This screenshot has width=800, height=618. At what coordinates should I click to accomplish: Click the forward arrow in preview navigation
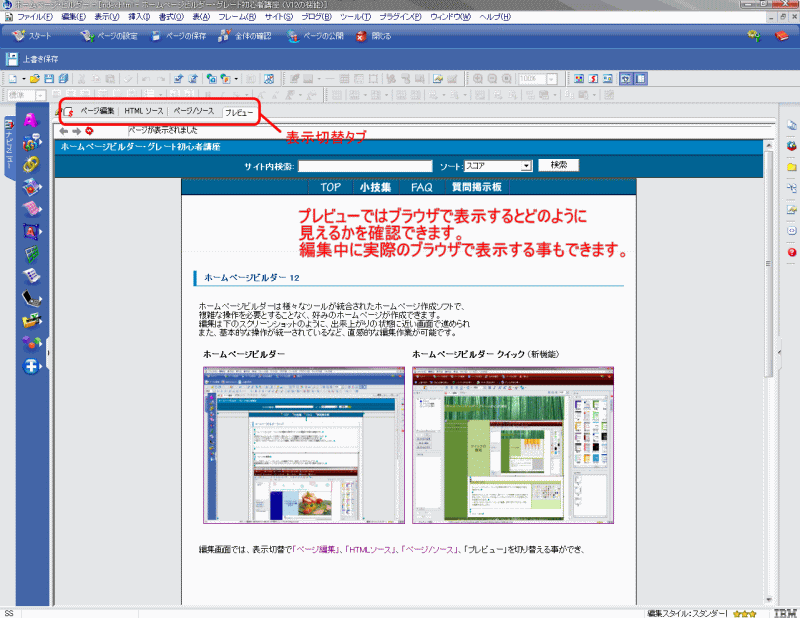click(x=77, y=131)
